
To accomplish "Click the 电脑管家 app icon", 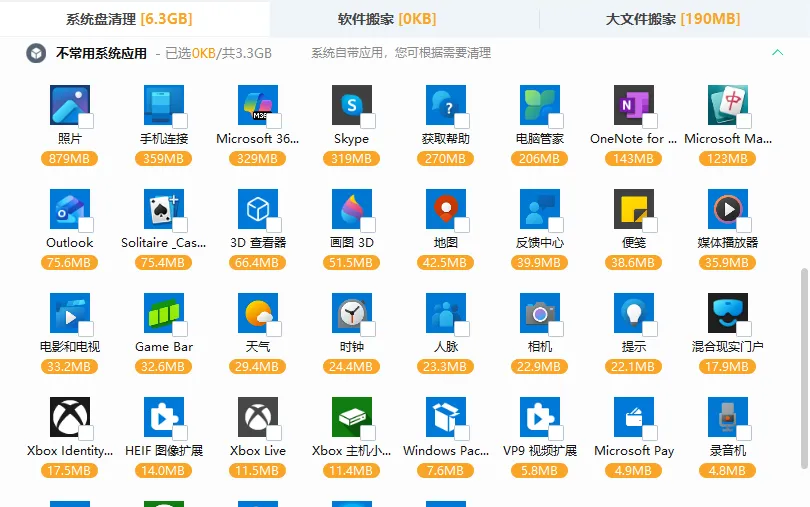I will click(540, 105).
